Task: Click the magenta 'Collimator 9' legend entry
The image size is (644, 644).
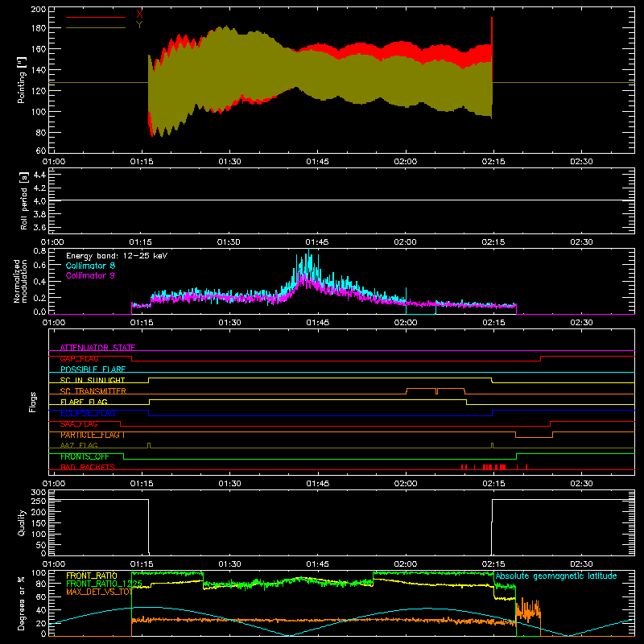Action: 90,275
